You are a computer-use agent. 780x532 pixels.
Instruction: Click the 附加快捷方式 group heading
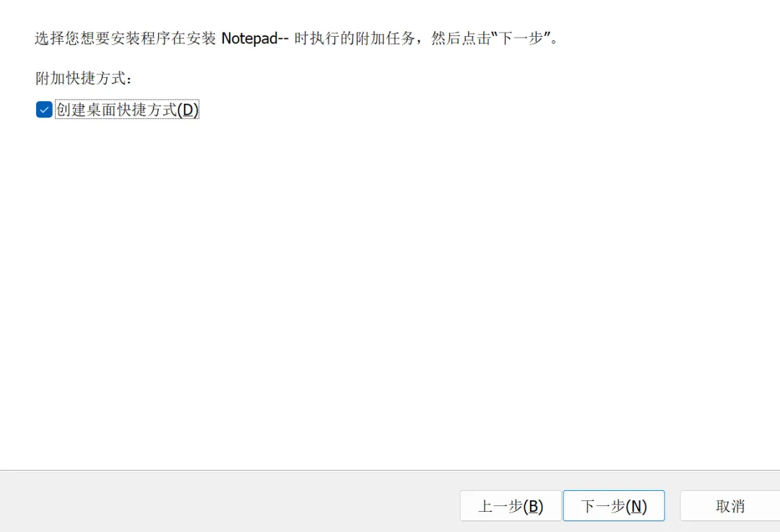pos(84,78)
